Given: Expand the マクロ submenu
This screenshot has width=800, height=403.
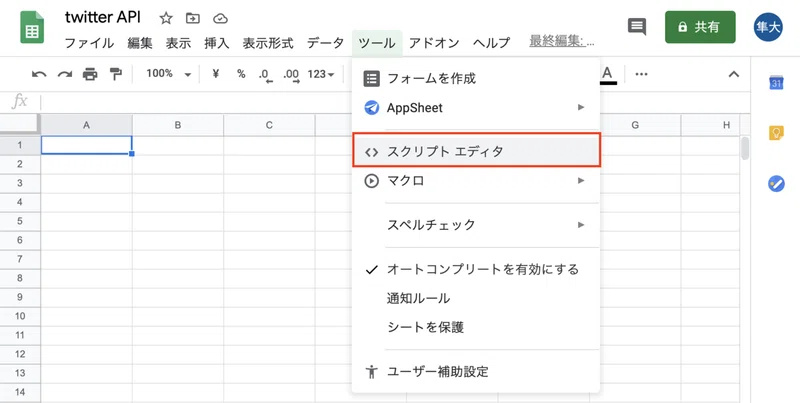Looking at the screenshot, I should coord(476,181).
